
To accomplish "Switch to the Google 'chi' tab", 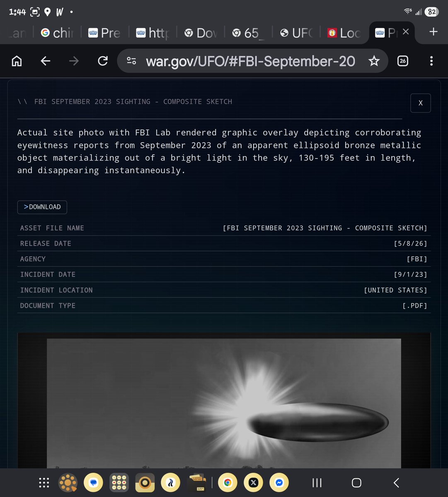I will tap(57, 33).
